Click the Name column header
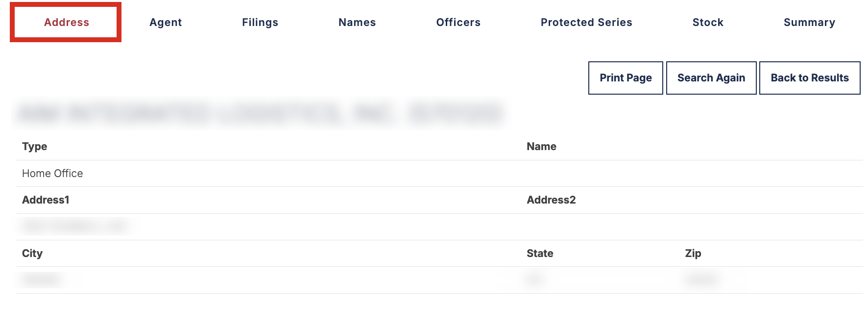The image size is (868, 309). (541, 147)
